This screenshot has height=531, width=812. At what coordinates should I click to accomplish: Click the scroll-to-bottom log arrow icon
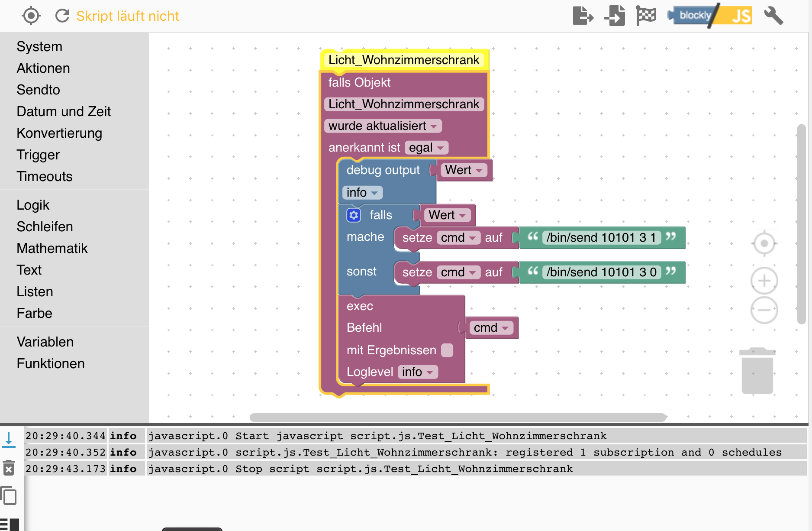click(x=9, y=439)
